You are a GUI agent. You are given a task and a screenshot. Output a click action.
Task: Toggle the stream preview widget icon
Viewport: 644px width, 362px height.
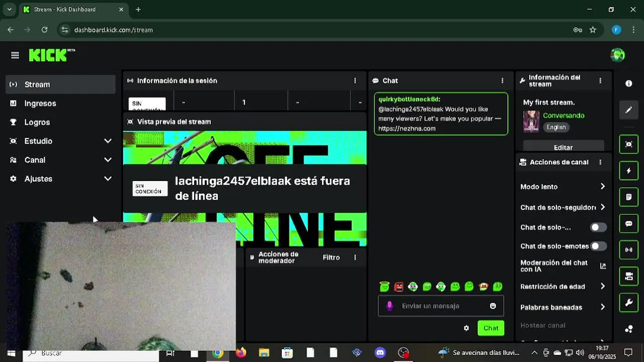tap(629, 144)
